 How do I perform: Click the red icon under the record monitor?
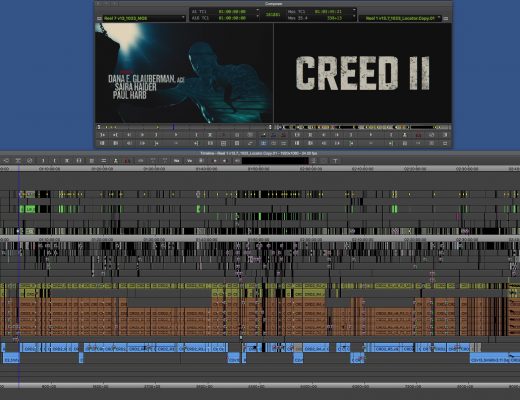click(x=418, y=135)
